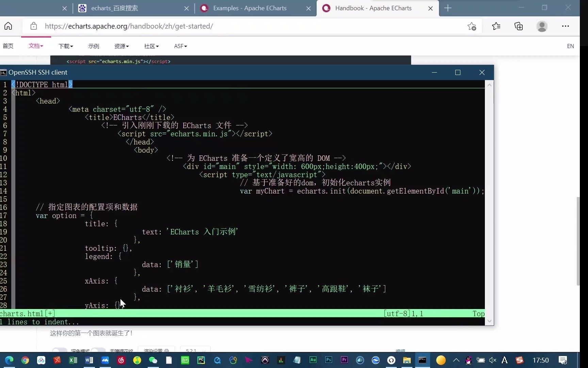Viewport: 588px width, 368px height.
Task: Open the red XMind taskbar icon
Action: pos(57,360)
